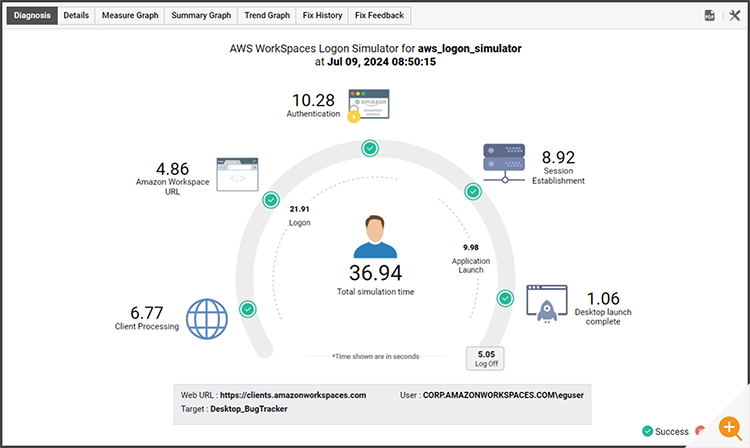Click the 'Desktop launch complete' label
The width and height of the screenshot is (750, 448).
point(603,317)
